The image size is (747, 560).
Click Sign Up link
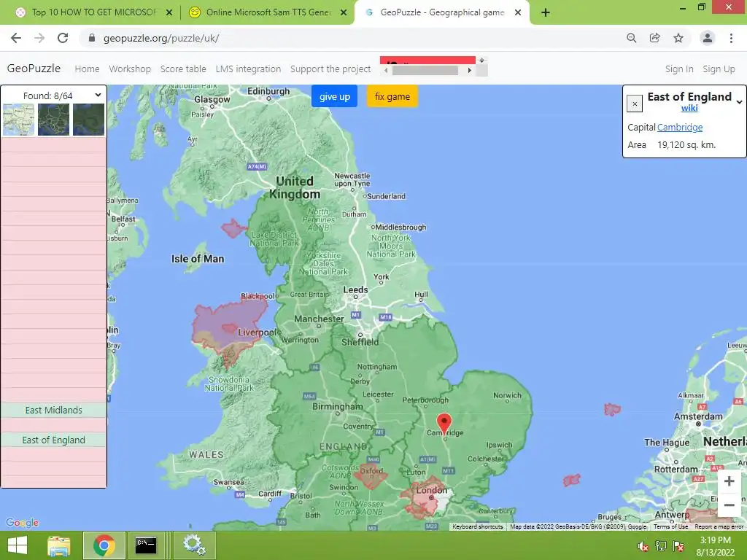click(x=719, y=69)
